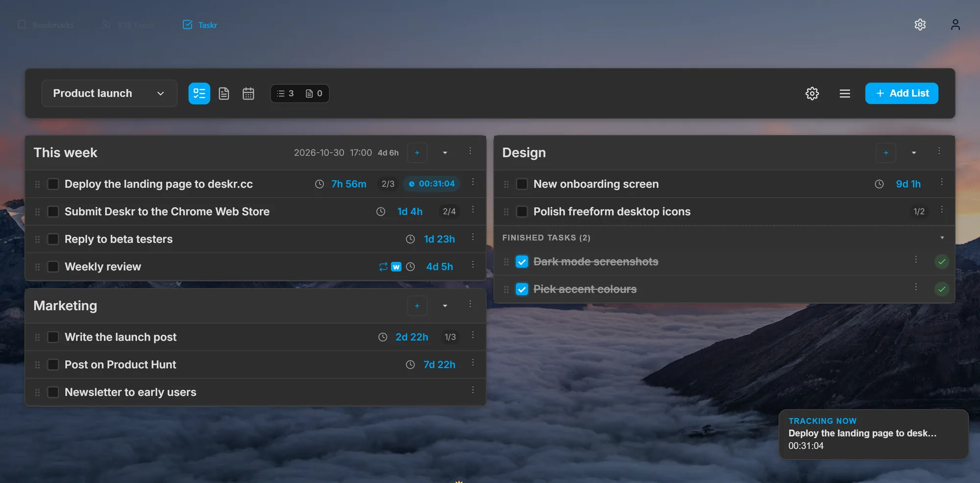Click the Add List button
The image size is (980, 483).
tap(902, 93)
